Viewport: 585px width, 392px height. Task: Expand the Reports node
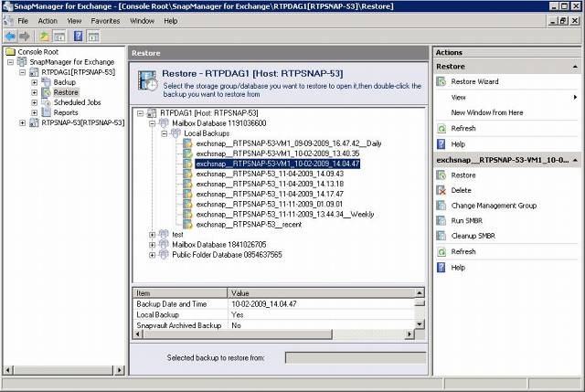tap(35, 112)
